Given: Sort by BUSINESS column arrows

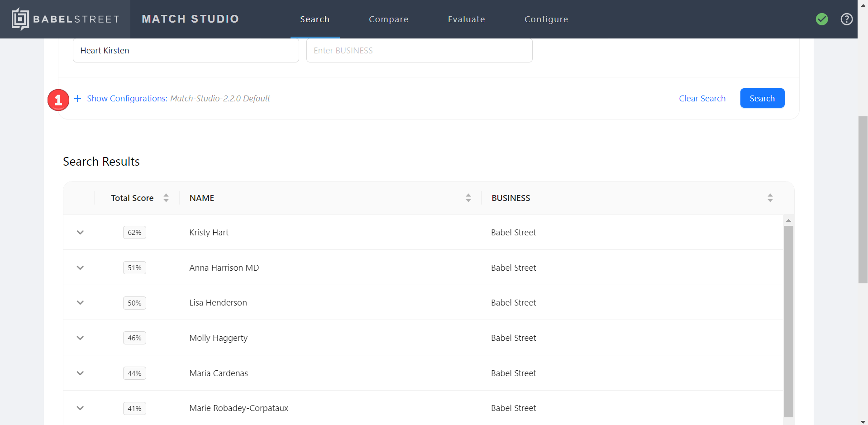Looking at the screenshot, I should 770,198.
